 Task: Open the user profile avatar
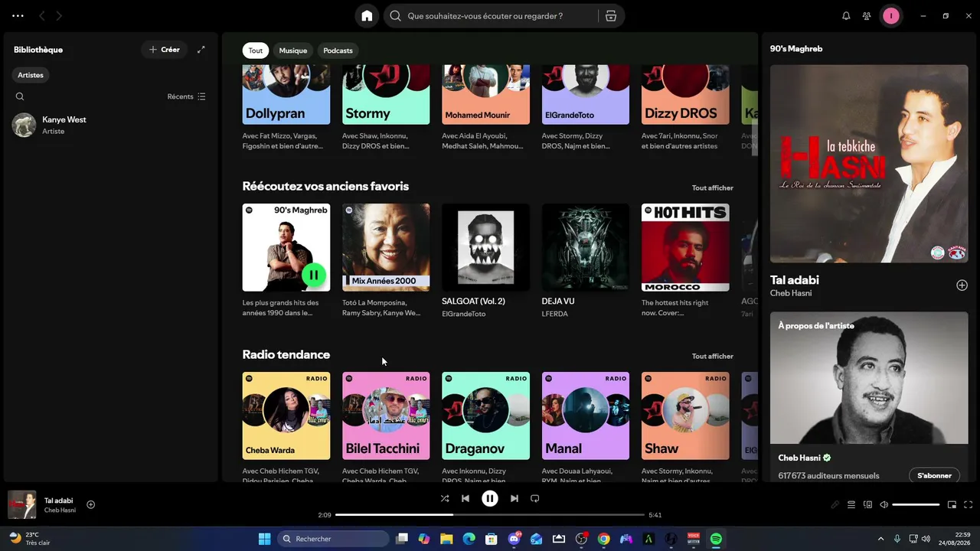coord(890,16)
